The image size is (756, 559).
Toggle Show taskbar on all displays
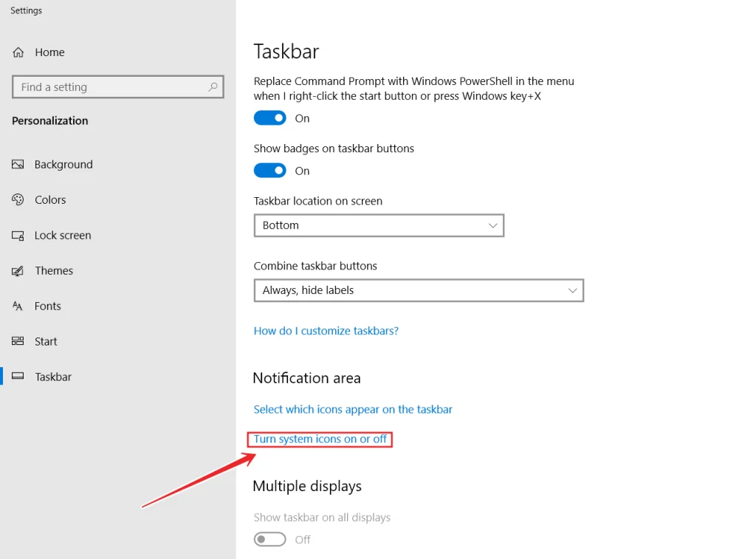point(270,539)
